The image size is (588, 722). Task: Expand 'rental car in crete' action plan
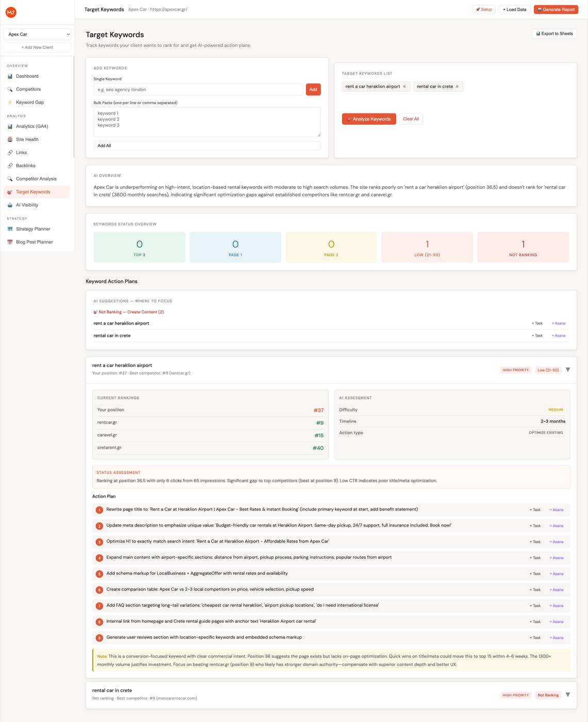tap(568, 695)
